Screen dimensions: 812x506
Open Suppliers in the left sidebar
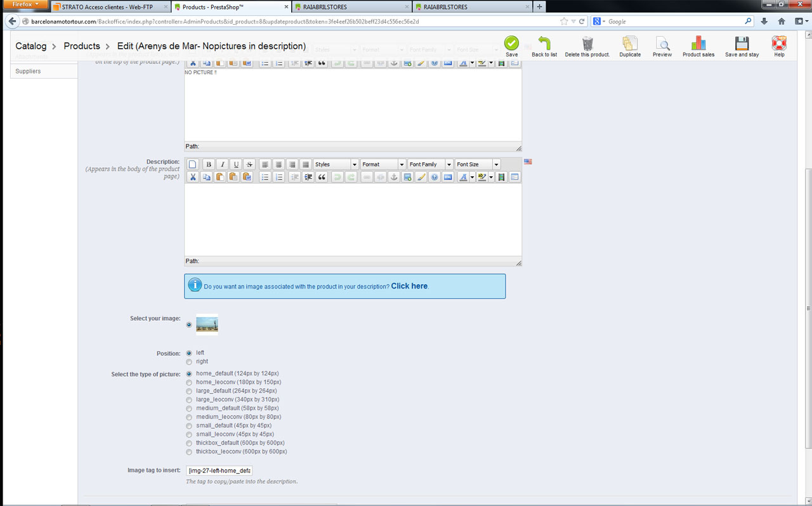[28, 71]
